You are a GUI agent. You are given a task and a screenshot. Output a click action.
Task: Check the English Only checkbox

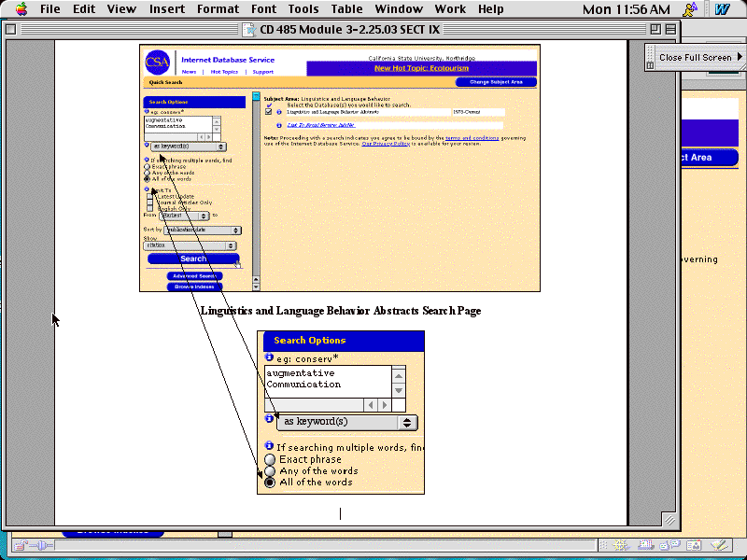tap(149, 208)
